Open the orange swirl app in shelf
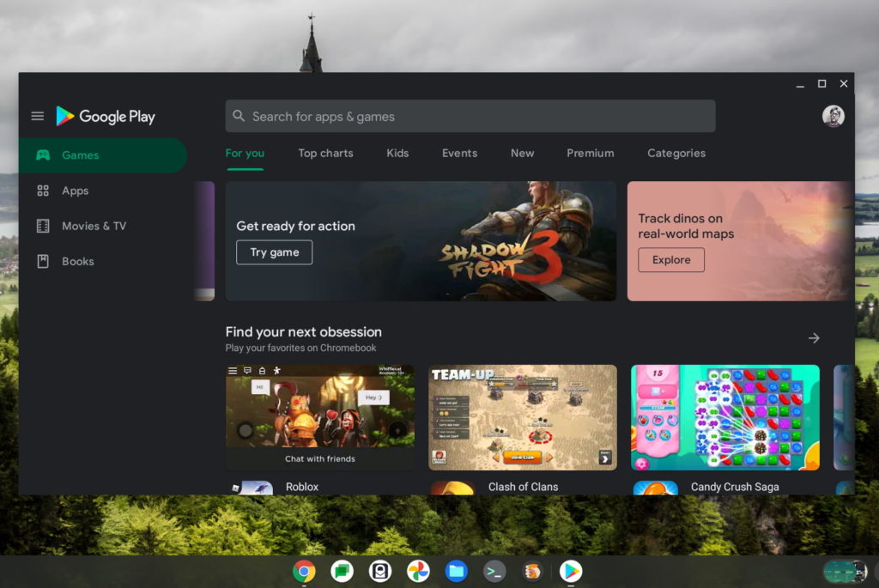Image resolution: width=879 pixels, height=588 pixels. [532, 571]
